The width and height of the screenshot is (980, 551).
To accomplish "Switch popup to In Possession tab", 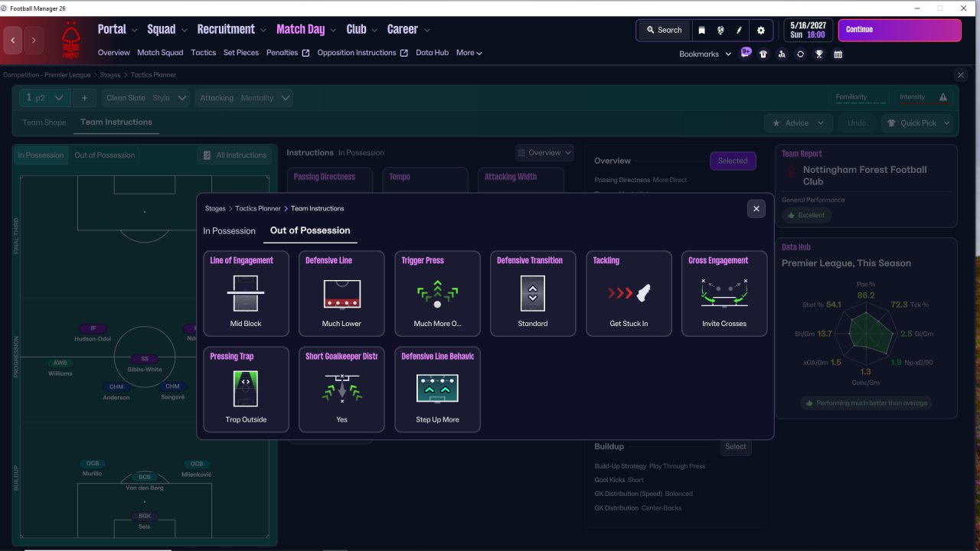I will (x=229, y=231).
